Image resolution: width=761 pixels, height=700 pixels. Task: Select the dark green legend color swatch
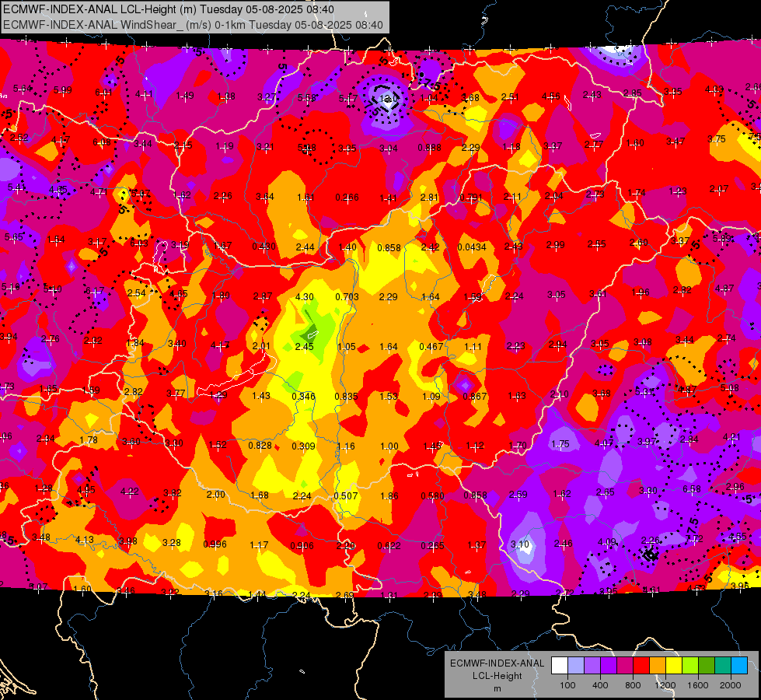(x=706, y=665)
